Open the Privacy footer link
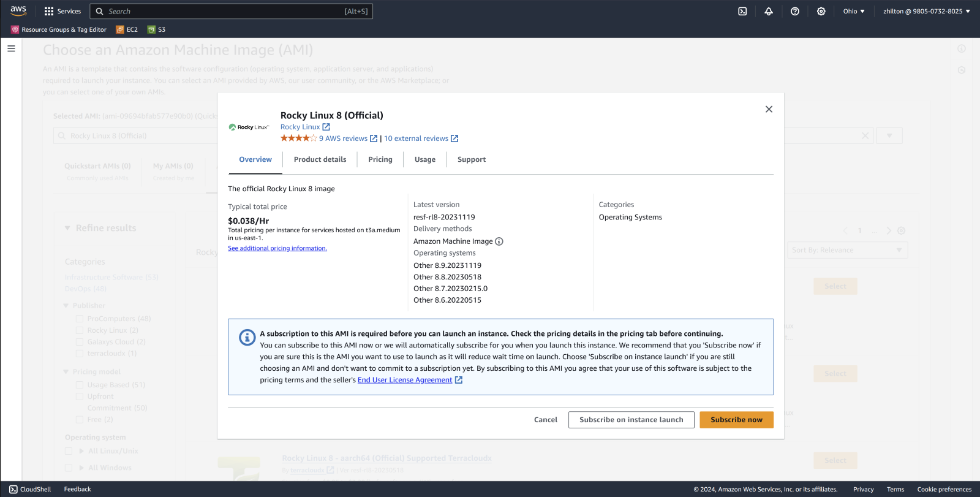This screenshot has width=980, height=497. [x=864, y=489]
